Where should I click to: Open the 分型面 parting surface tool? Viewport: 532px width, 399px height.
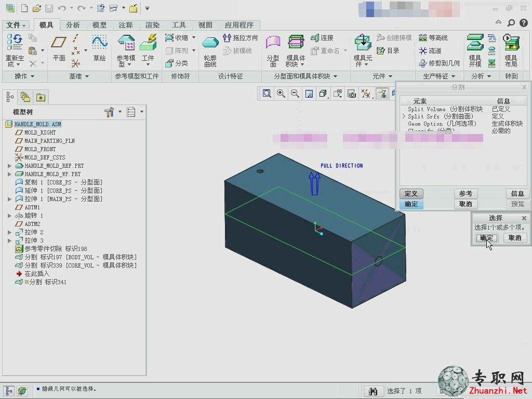coord(273,51)
